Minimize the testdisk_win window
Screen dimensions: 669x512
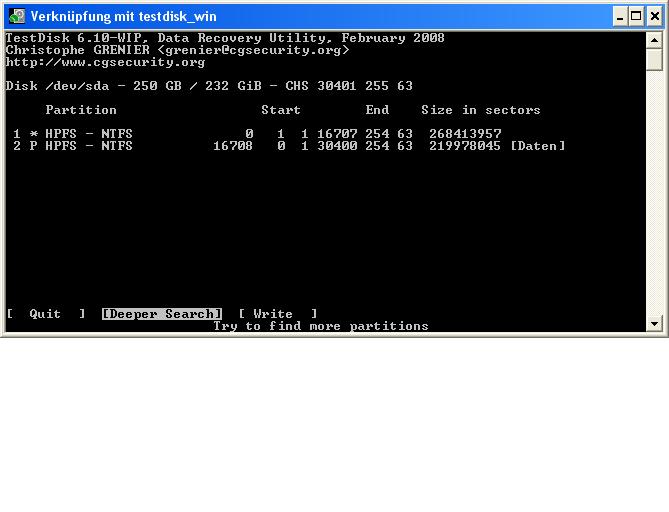[620, 17]
